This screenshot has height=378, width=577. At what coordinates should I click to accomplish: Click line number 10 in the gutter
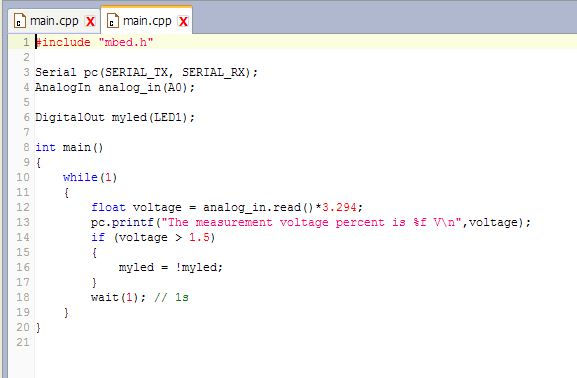point(23,177)
